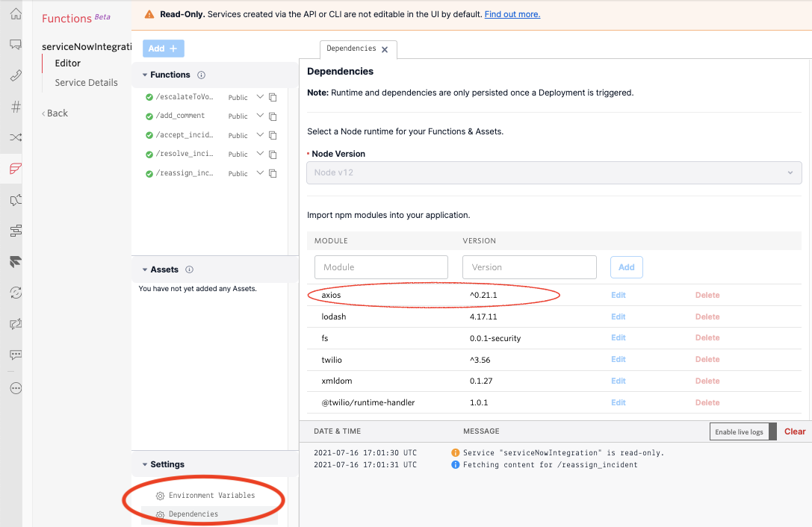
Task: Click the circular sync icon in sidebar
Action: [x=16, y=293]
